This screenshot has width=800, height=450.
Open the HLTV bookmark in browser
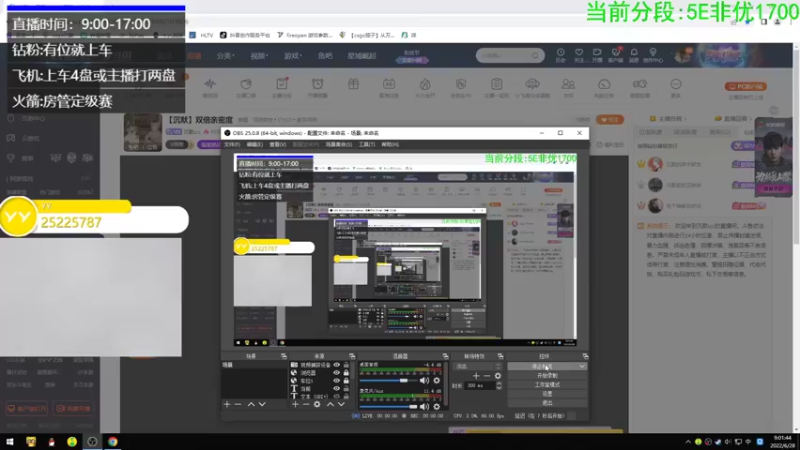pyautogui.click(x=202, y=35)
